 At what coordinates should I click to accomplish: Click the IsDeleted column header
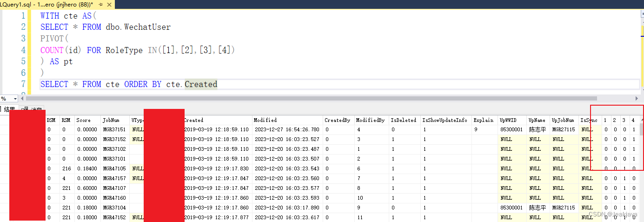click(x=404, y=120)
